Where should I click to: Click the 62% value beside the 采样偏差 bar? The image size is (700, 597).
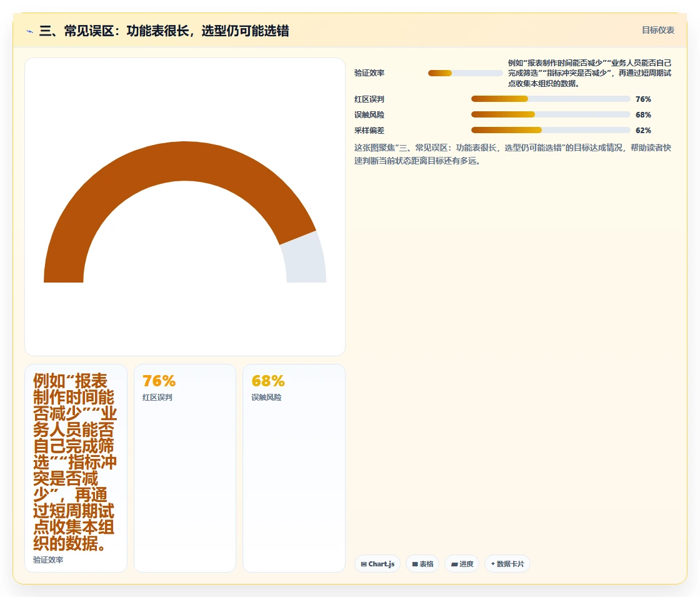coord(643,131)
